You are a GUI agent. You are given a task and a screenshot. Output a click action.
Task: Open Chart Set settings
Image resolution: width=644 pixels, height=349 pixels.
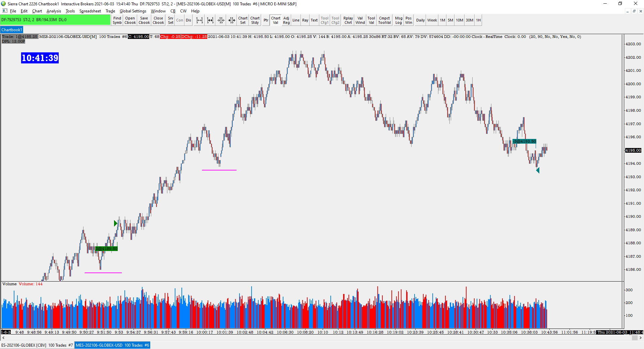coord(243,20)
